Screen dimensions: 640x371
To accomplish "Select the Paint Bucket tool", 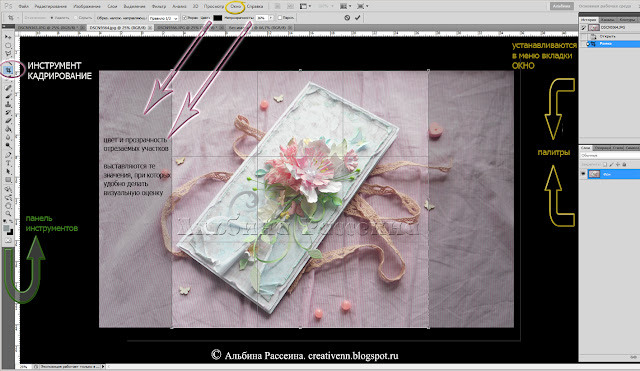I will click(x=8, y=129).
